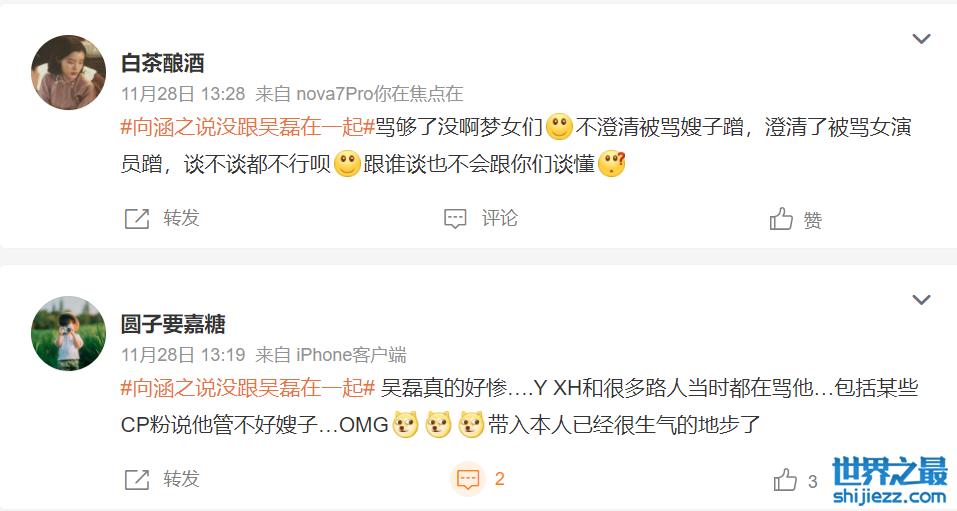Viewport: 957px width, 511px height.
Task: Open source link nova7Pro你在焦点在
Action: click(380, 93)
